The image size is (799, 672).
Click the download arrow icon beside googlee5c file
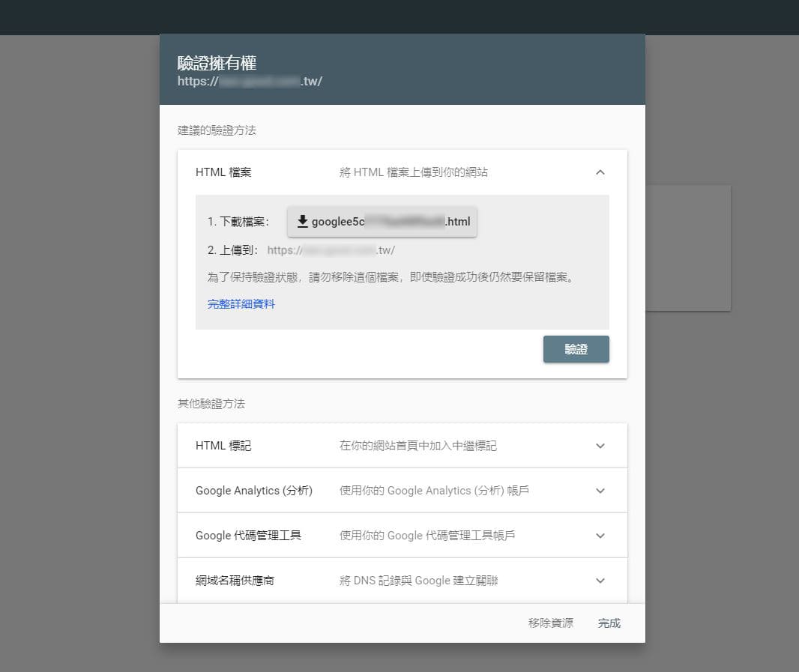point(303,222)
